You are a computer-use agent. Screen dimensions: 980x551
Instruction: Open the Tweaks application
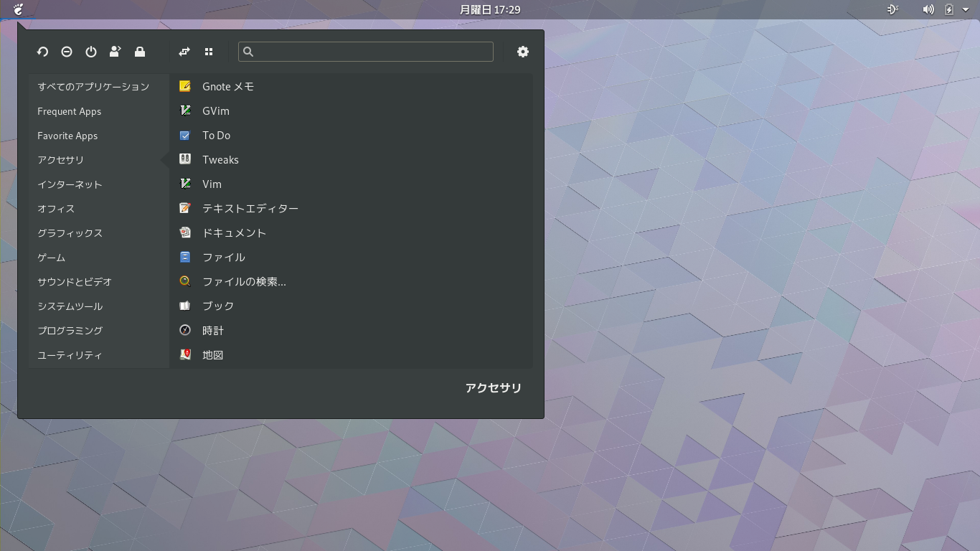(351, 159)
